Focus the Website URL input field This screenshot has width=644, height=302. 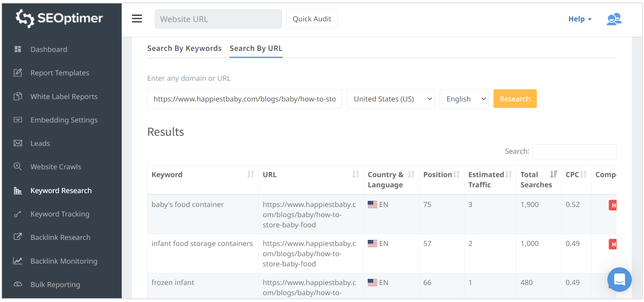(218, 19)
